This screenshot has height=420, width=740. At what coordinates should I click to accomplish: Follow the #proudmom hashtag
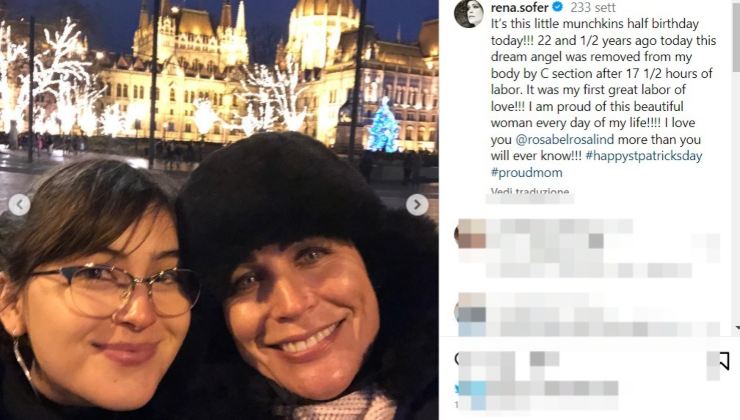(x=527, y=173)
